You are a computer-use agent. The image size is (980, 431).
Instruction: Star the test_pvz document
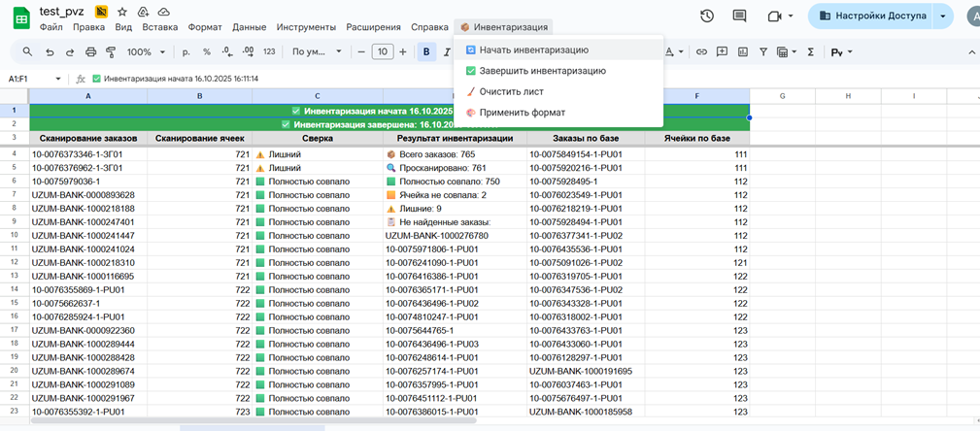click(122, 11)
